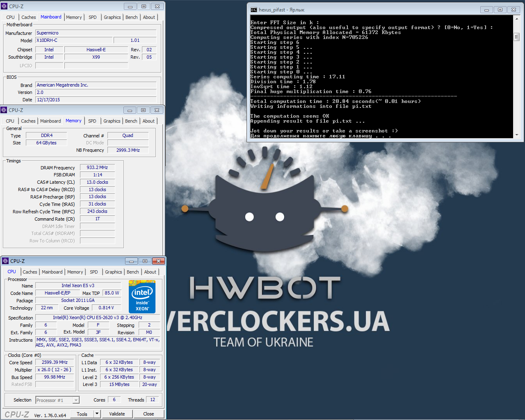Switch to Mainboard tab in the CPU window
The image size is (525, 420).
pyautogui.click(x=52, y=272)
